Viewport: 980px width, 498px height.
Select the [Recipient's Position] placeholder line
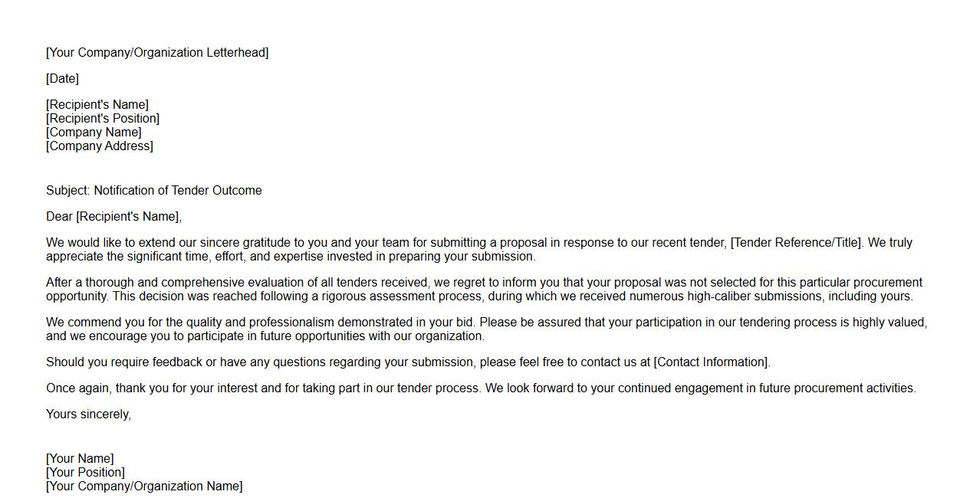click(x=103, y=119)
